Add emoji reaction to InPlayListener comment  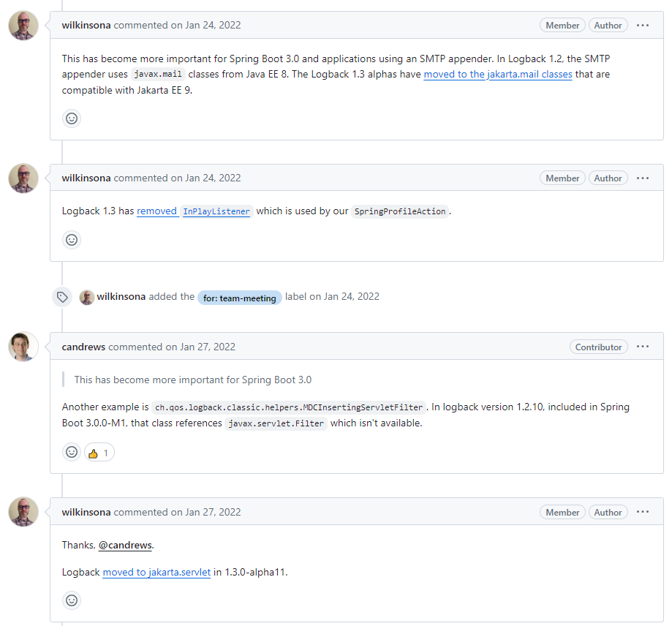tap(72, 240)
